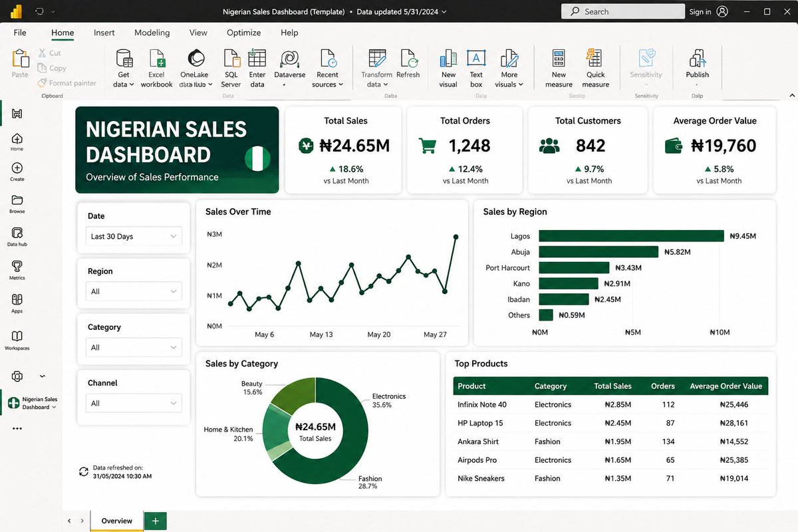Select the Infinix Note 40 row
Screen dimensions: 798x532
tap(610, 404)
